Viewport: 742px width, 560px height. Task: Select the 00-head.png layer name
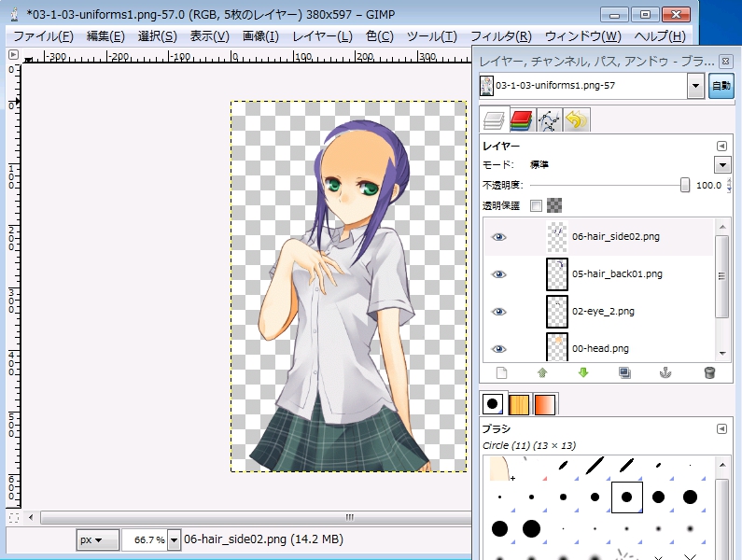(600, 349)
